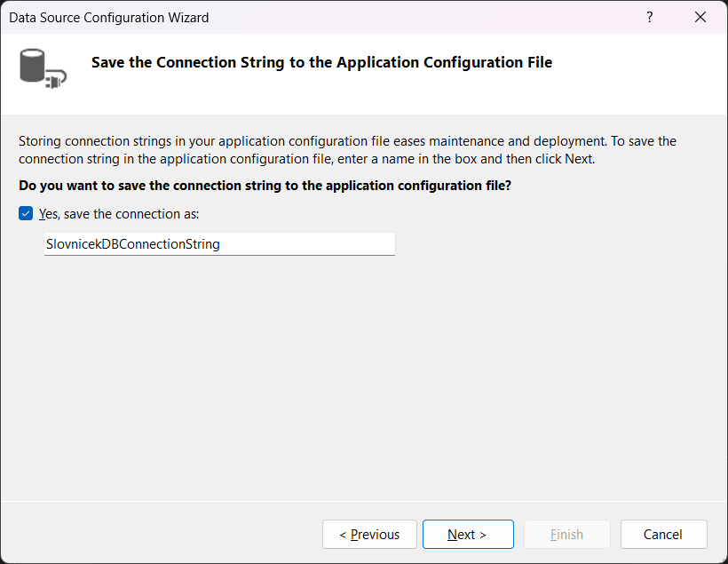Screen dimensions: 728x564
Task: Proceed by clicking the Next button
Action: 468,535
